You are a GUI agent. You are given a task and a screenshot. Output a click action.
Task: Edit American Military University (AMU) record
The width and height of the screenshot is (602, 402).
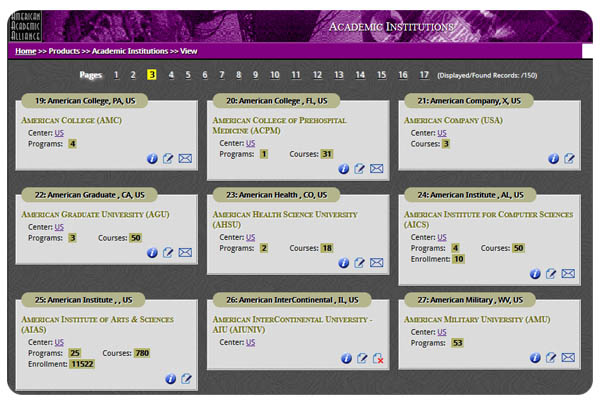coord(551,357)
